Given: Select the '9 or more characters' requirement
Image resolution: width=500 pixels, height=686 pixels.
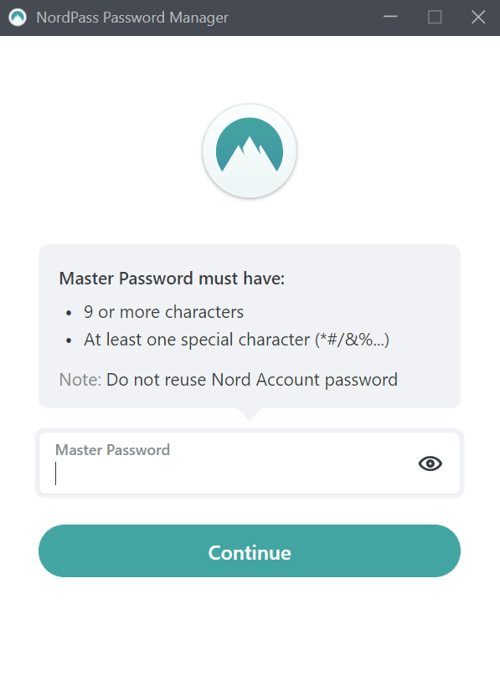Looking at the screenshot, I should 164,312.
